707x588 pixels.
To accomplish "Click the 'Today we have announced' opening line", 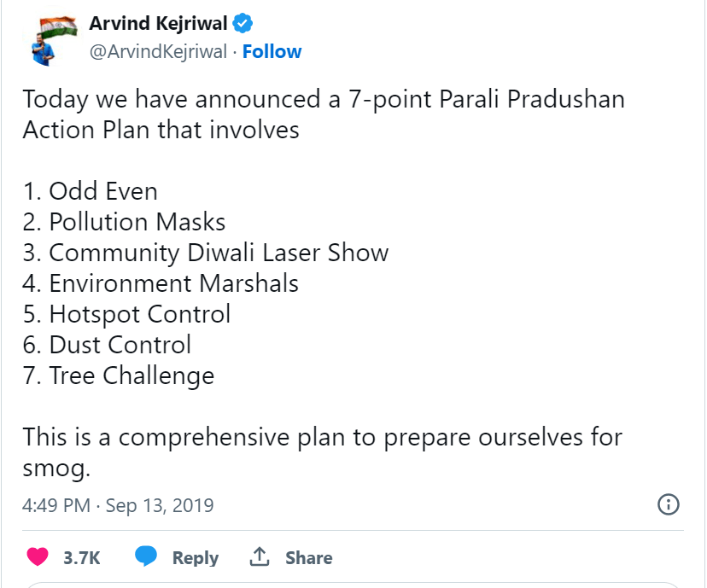I will [x=324, y=100].
